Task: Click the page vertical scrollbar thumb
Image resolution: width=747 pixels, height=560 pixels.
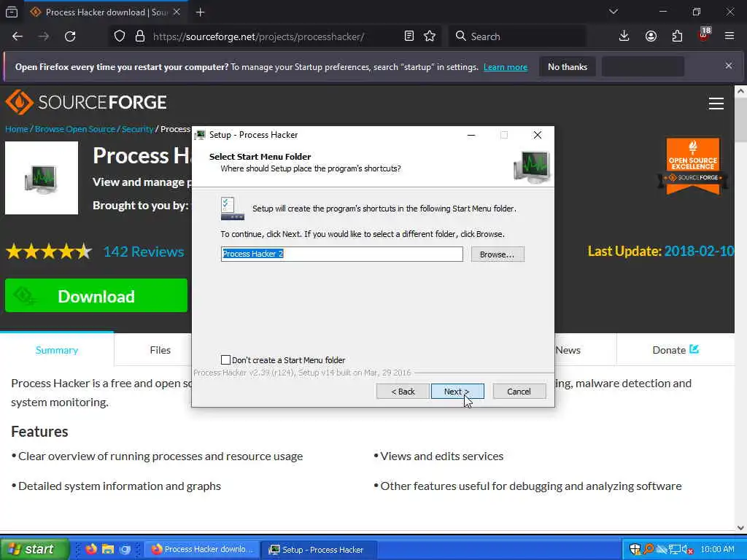Action: pyautogui.click(x=741, y=119)
